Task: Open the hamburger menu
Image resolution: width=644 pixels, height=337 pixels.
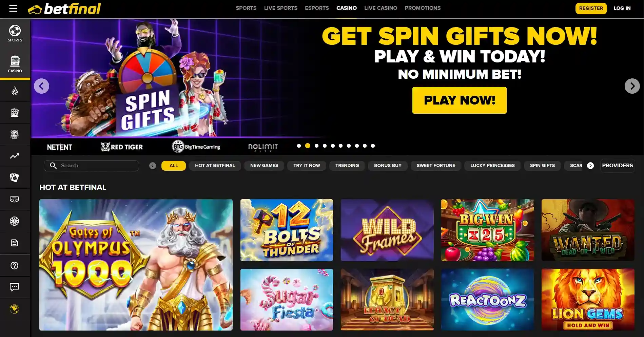Action: pyautogui.click(x=13, y=8)
